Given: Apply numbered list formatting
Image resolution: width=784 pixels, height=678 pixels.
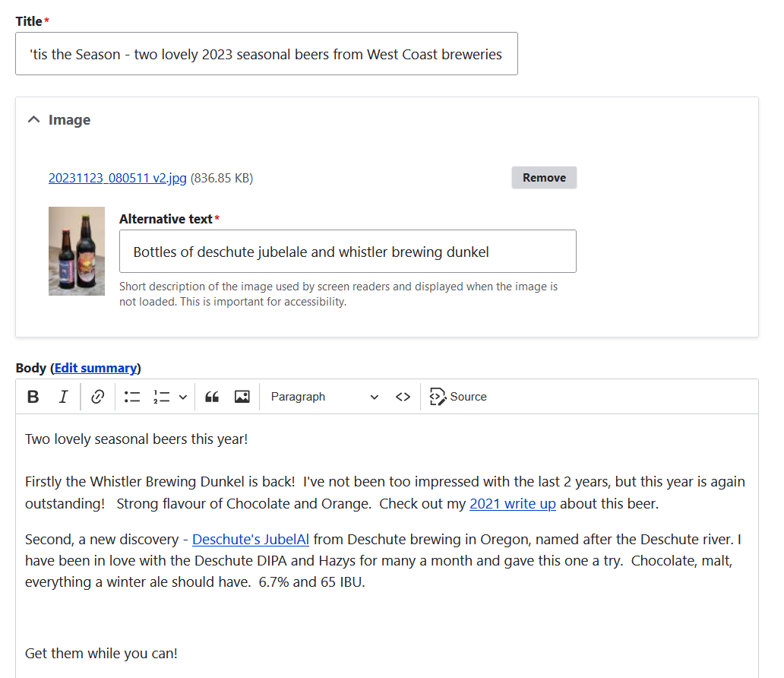Looking at the screenshot, I should point(162,397).
